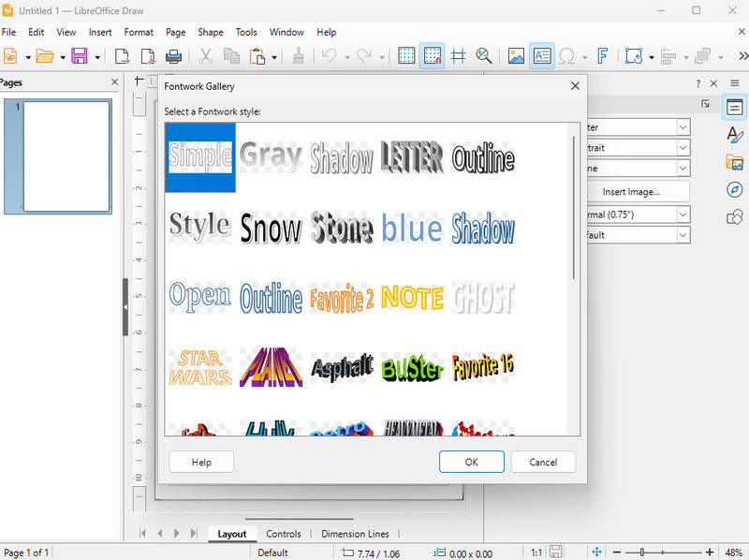Toggle Snap to Grid icon
This screenshot has width=749, height=560.
pyautogui.click(x=432, y=56)
